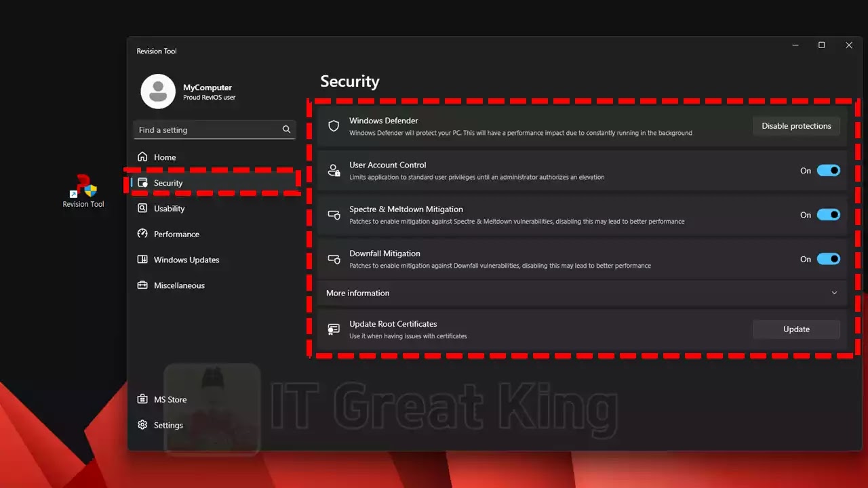Click the Spectre & Meltdown Mitigation label

click(x=406, y=209)
